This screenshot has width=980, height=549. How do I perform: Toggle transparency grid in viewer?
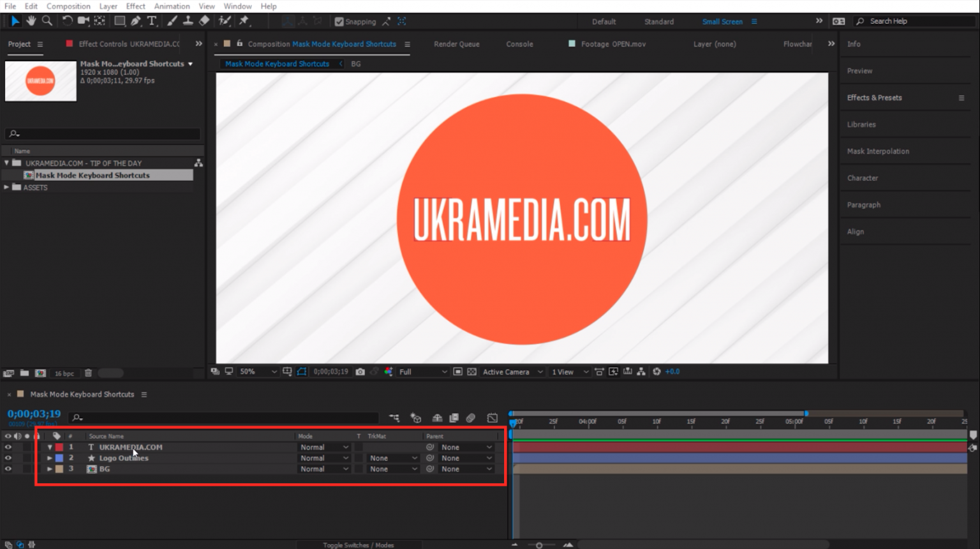[x=471, y=372]
